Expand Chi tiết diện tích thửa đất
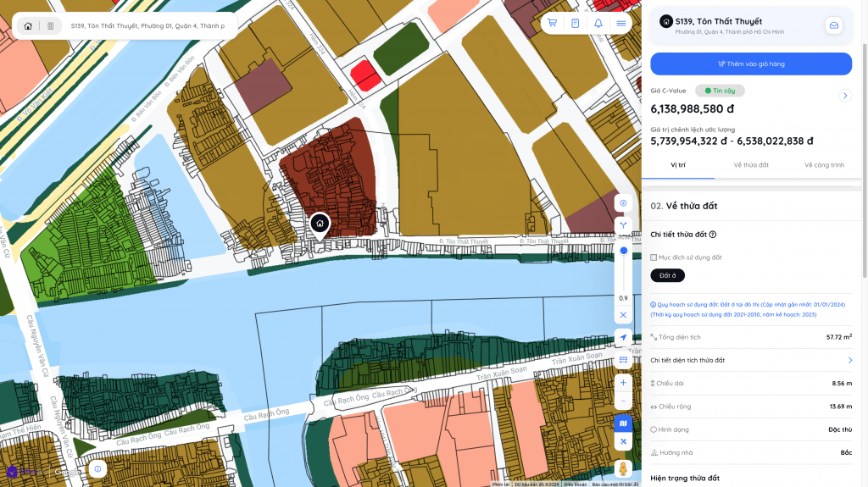 [x=850, y=360]
